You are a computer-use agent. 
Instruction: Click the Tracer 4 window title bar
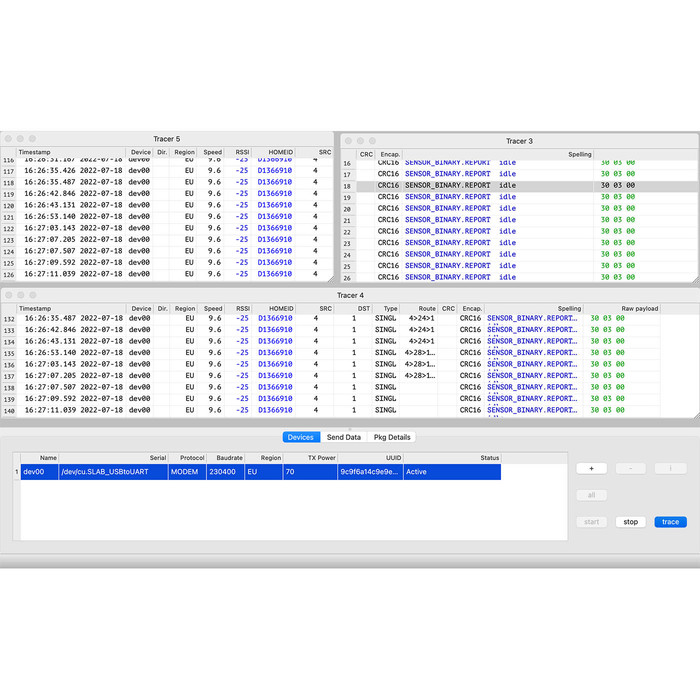point(350,295)
